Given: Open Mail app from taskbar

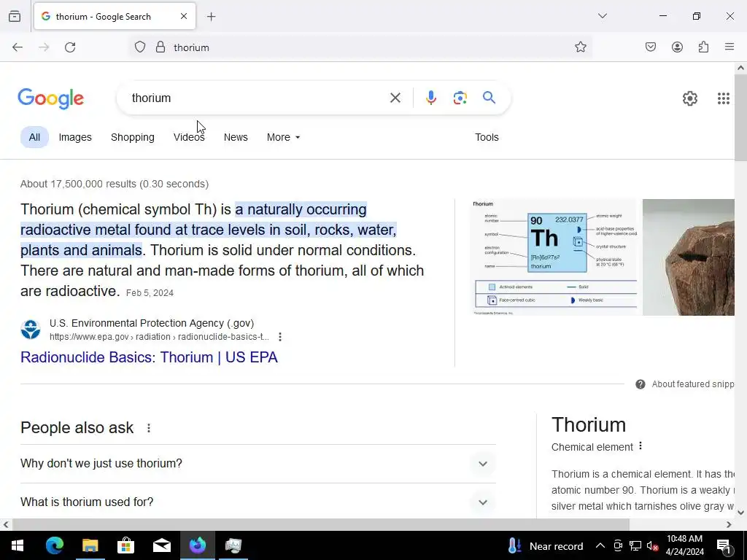Looking at the screenshot, I should click(161, 545).
